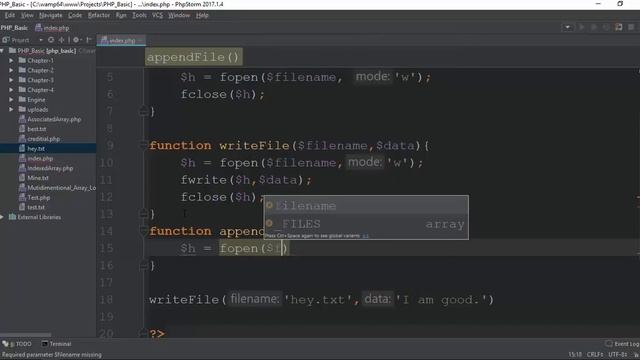Click fold end marker on line 16
This screenshot has height=360, width=640.
[x=143, y=266]
